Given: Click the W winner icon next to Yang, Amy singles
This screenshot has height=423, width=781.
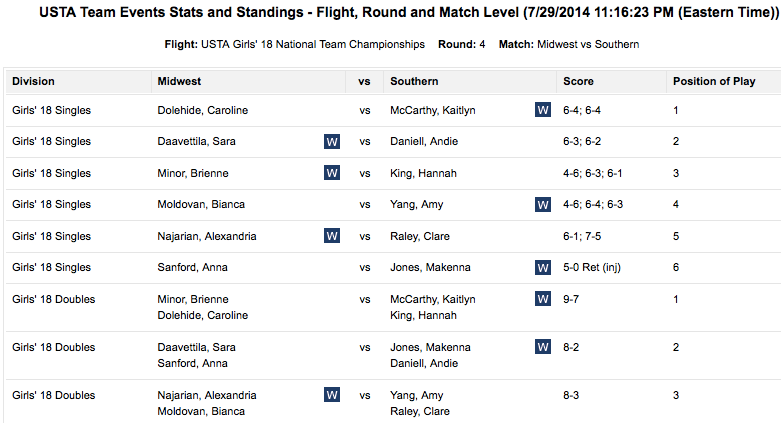Looking at the screenshot, I should click(x=543, y=205).
